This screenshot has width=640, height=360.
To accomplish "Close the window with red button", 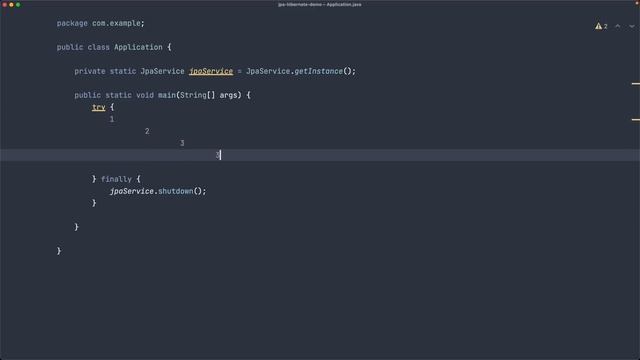I will [x=4, y=4].
